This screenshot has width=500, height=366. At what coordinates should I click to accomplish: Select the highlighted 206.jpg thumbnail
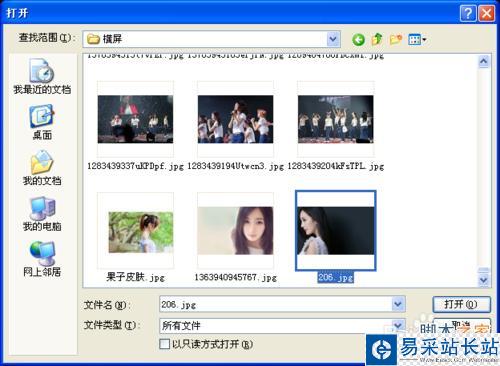(x=336, y=231)
